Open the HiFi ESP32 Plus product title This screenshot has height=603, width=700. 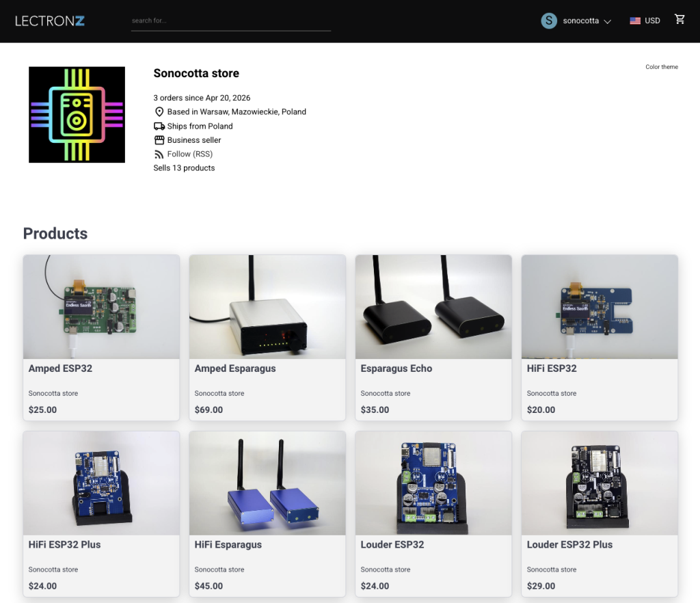click(x=64, y=545)
